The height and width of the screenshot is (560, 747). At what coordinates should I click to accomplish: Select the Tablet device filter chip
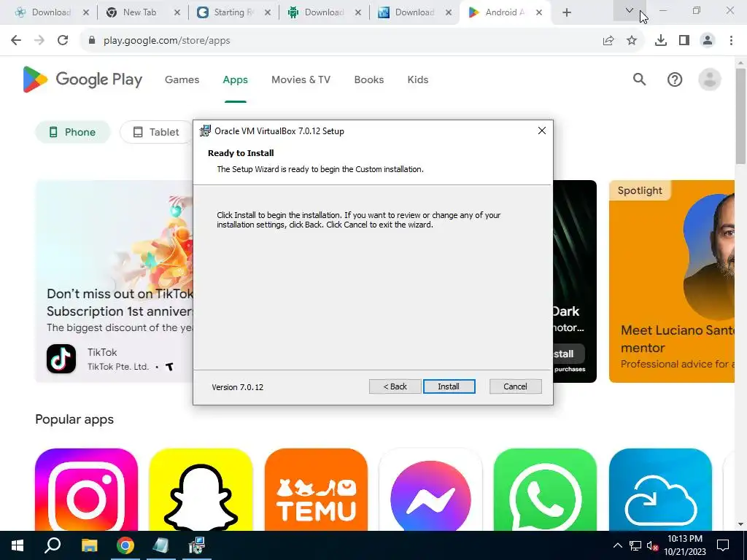(x=156, y=132)
